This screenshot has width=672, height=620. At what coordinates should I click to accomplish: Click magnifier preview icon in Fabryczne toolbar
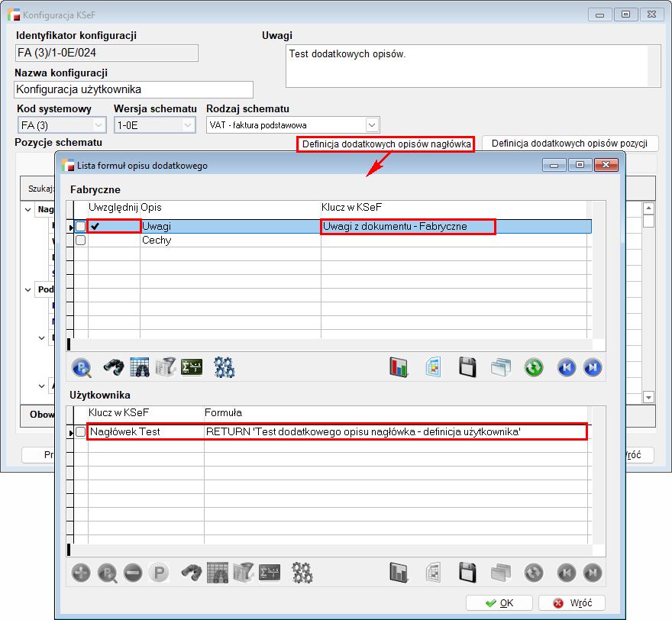pos(82,367)
